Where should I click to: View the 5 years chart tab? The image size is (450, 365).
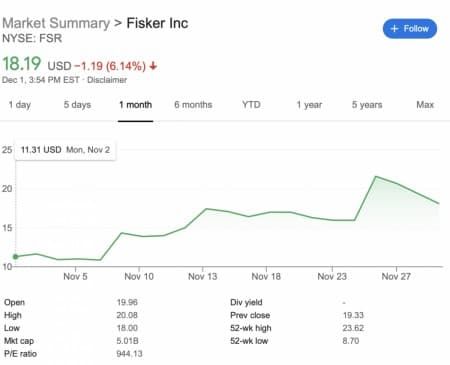tap(367, 105)
